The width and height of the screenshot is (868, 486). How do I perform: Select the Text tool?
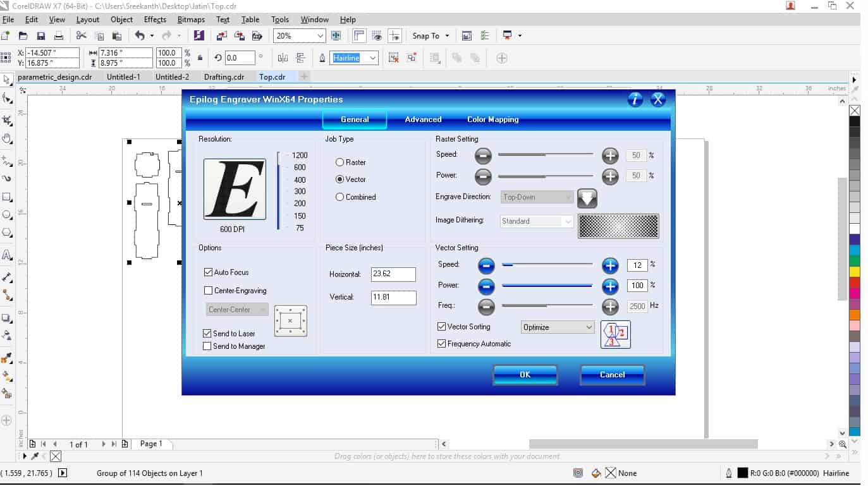[x=7, y=255]
